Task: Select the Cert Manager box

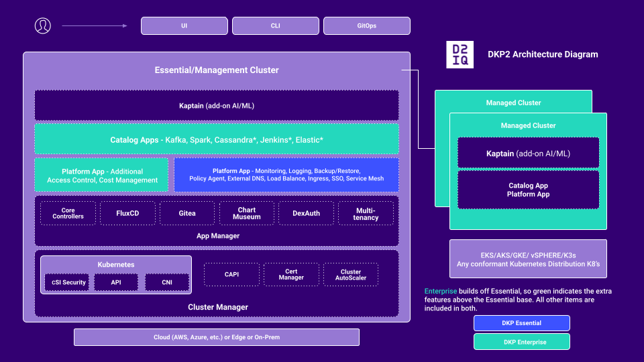Action: (291, 275)
